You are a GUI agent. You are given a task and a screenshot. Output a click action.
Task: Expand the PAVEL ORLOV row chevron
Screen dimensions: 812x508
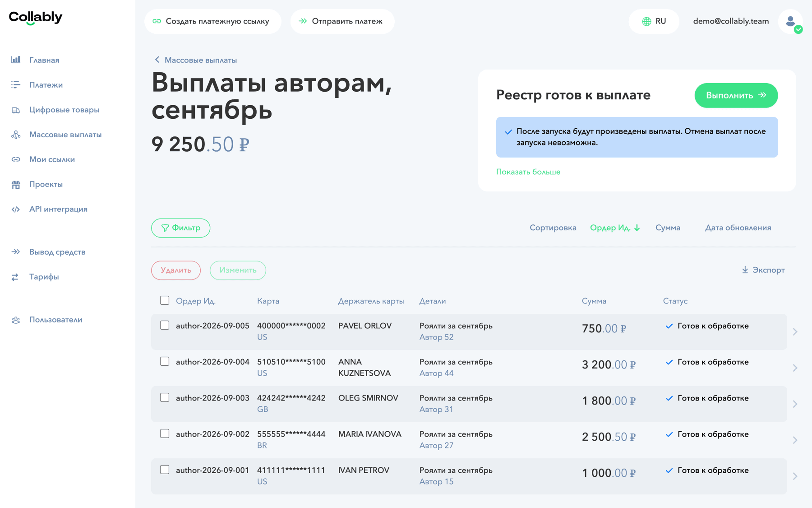pyautogui.click(x=795, y=331)
